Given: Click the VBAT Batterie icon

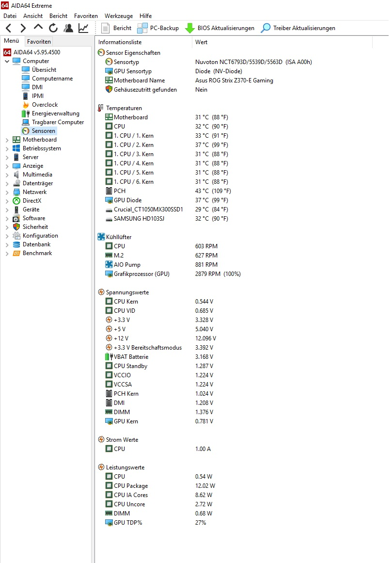Looking at the screenshot, I should coord(109,356).
